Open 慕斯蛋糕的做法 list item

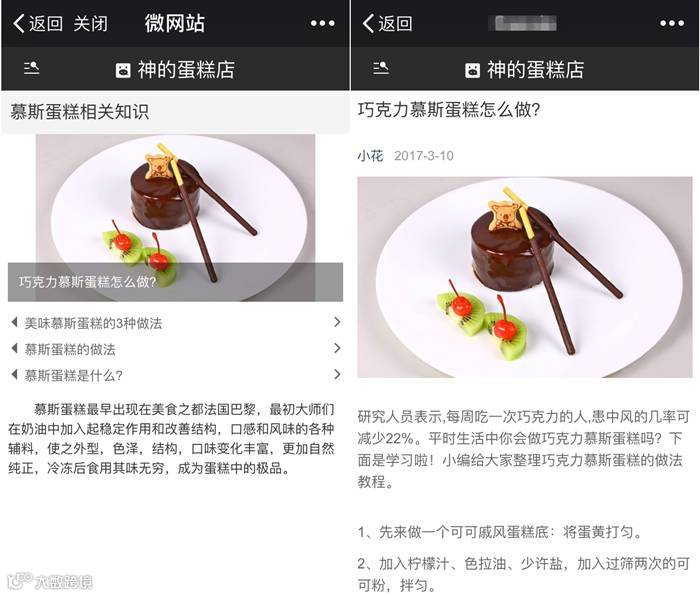[x=70, y=349]
